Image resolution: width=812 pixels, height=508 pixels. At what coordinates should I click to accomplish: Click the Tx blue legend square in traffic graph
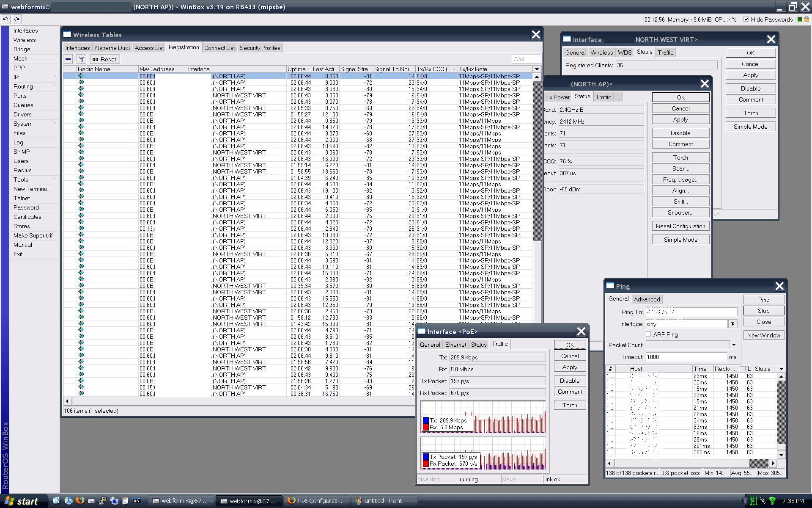[426, 420]
